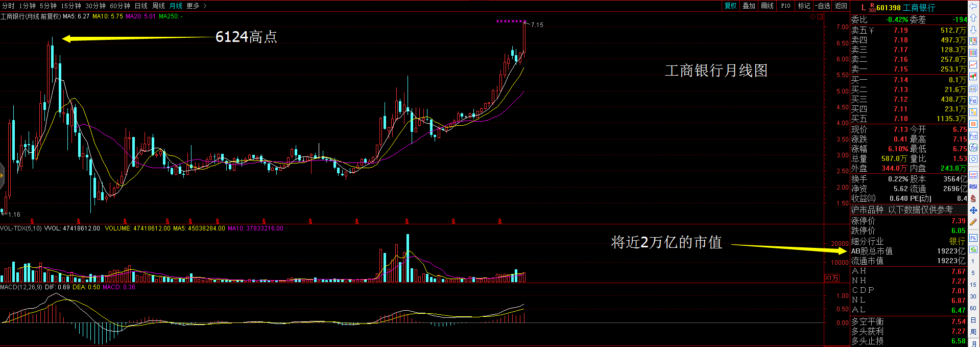The image size is (980, 347).
Task: Click the 601398 工商银行 stock title
Action: pos(905,8)
